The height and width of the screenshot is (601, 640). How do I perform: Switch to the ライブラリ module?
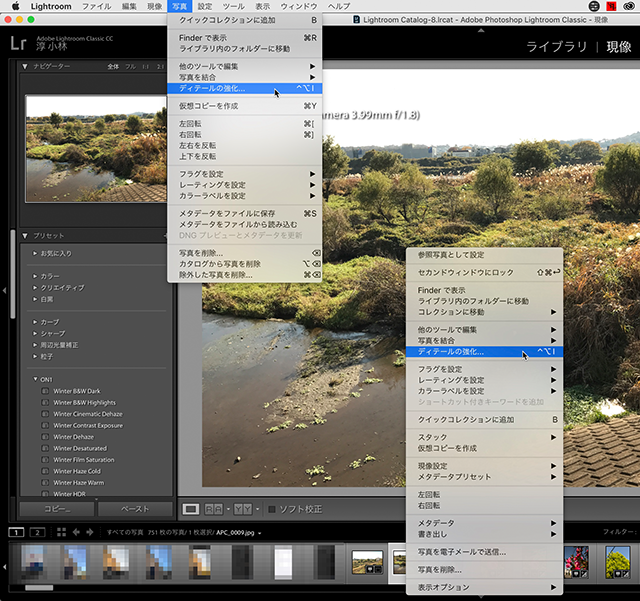tap(556, 47)
